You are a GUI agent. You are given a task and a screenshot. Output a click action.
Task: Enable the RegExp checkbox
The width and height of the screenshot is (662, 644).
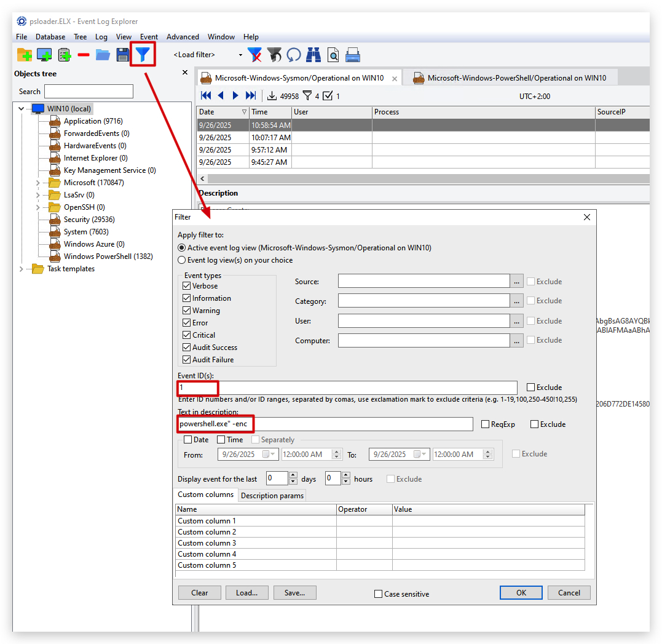tap(486, 424)
